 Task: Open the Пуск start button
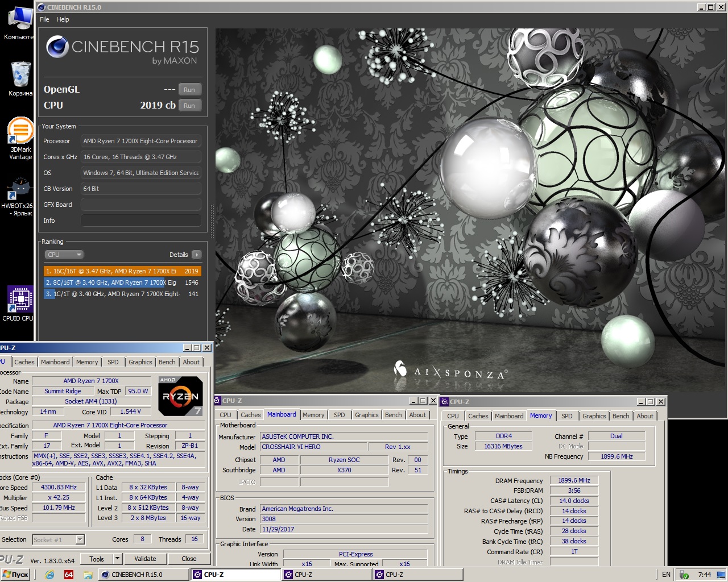[15, 575]
